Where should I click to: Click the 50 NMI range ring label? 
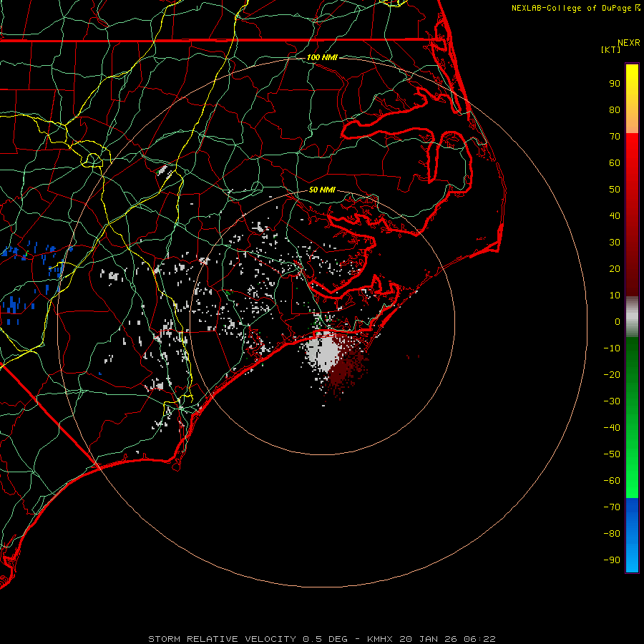pyautogui.click(x=322, y=190)
